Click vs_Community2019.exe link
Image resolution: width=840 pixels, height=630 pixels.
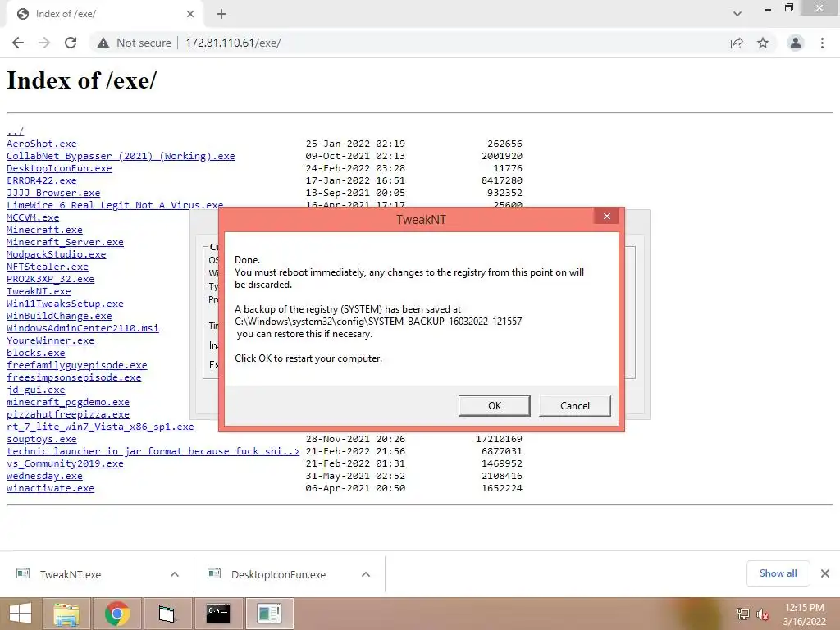(65, 464)
